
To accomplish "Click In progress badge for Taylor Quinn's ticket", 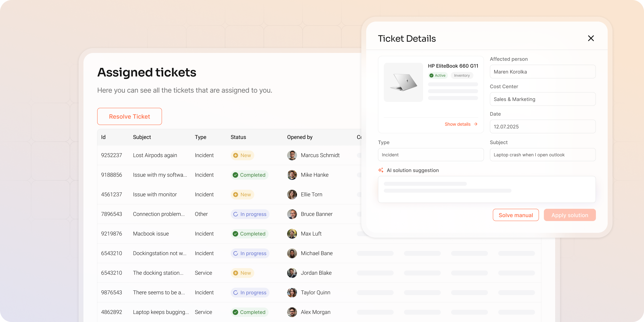I will click(x=250, y=293).
